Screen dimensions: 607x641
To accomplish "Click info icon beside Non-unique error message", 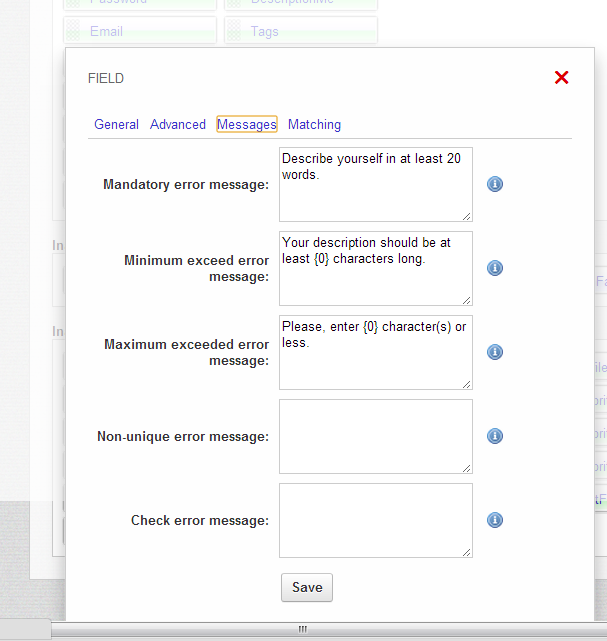I will [x=494, y=436].
